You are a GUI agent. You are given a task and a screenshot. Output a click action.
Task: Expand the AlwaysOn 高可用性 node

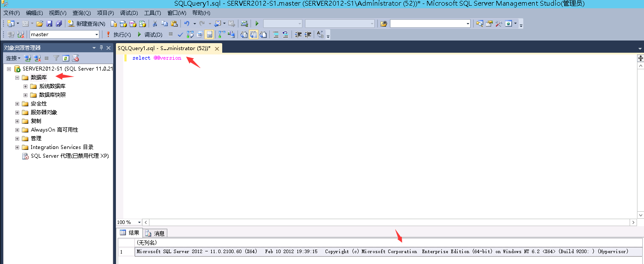[17, 130]
